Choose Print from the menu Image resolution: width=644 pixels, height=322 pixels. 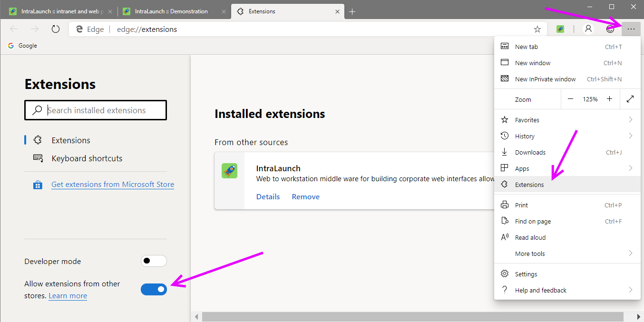[x=567, y=205]
